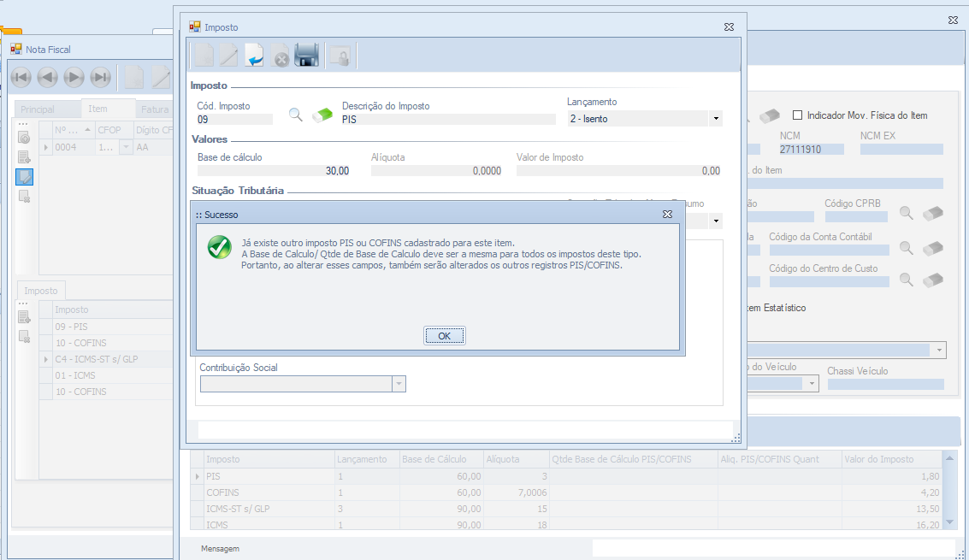This screenshot has height=560, width=969.
Task: Click eraser icon beside Código do Centro de Custo
Action: pyautogui.click(x=933, y=280)
